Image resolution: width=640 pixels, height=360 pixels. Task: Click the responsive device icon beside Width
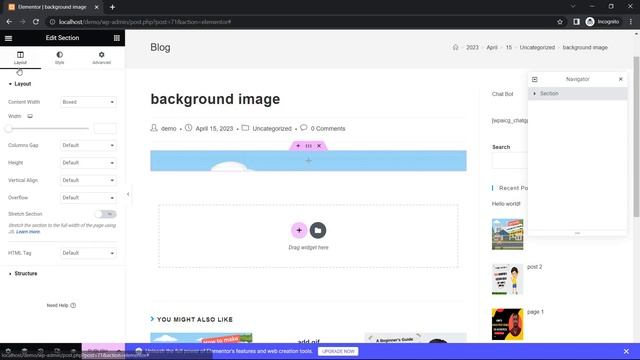pyautogui.click(x=30, y=116)
